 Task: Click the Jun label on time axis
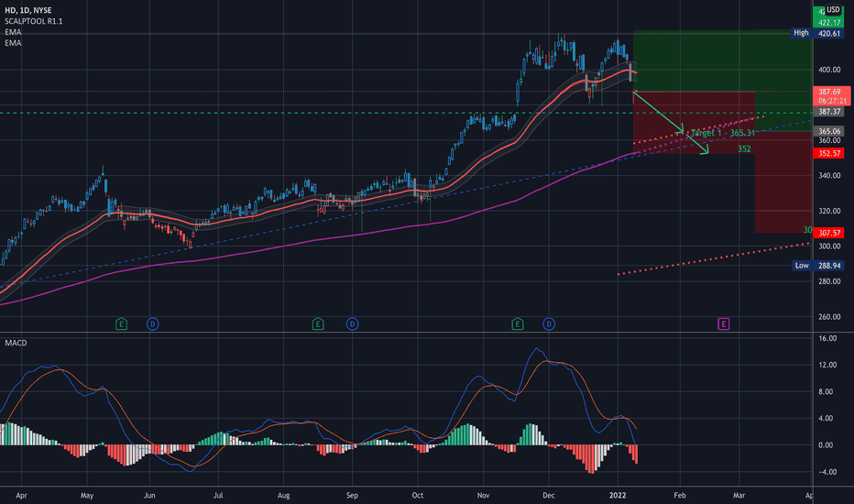coord(149,495)
